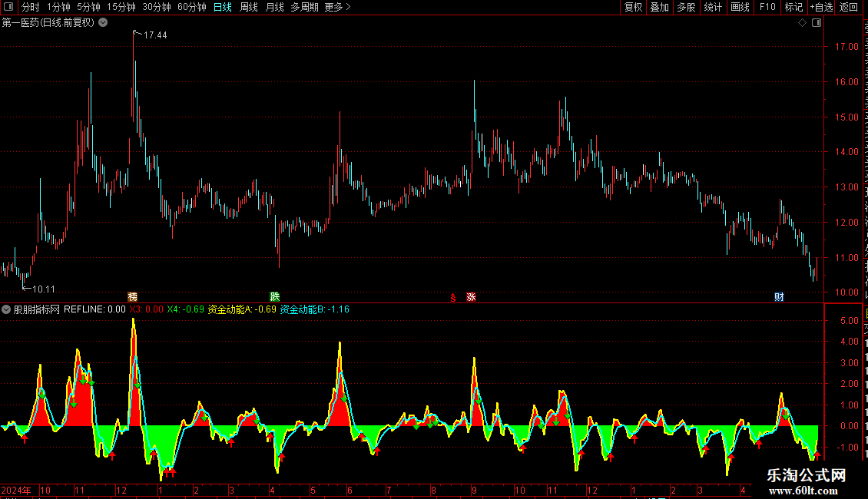Toggle the side panel icon on the price chart
Viewport: 868px width, 499px height.
[817, 23]
